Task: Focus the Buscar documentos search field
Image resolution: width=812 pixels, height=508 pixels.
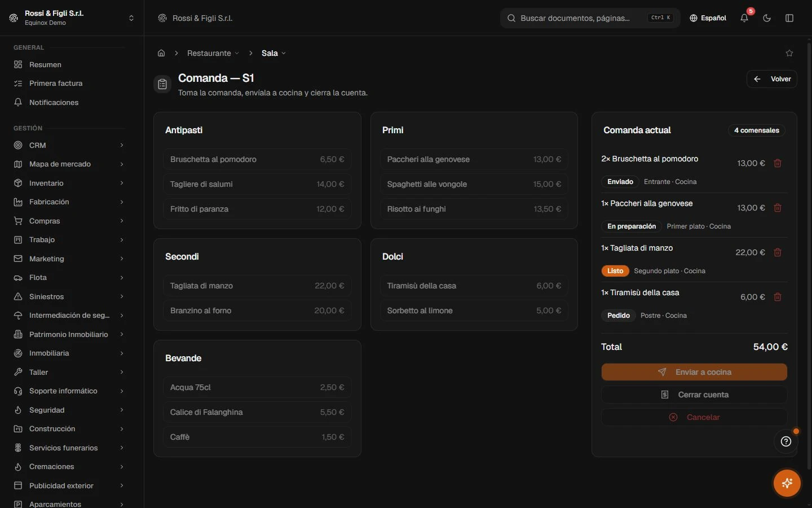Action: [590, 18]
